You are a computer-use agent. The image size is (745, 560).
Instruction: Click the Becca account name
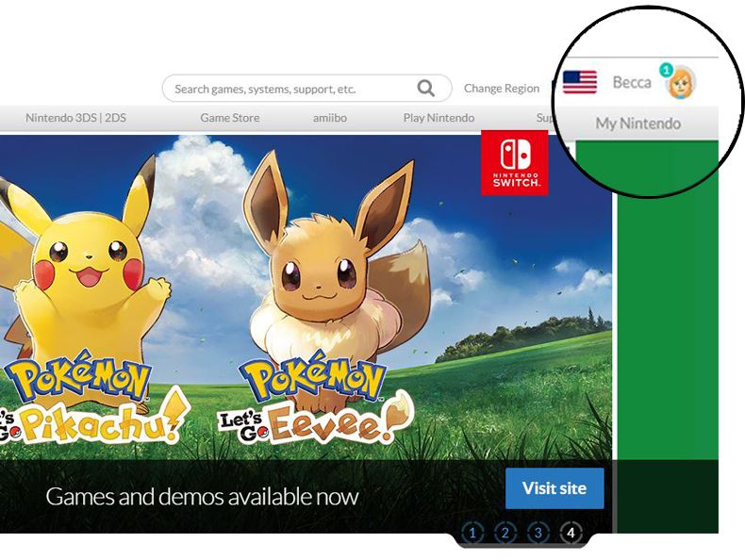(x=632, y=83)
